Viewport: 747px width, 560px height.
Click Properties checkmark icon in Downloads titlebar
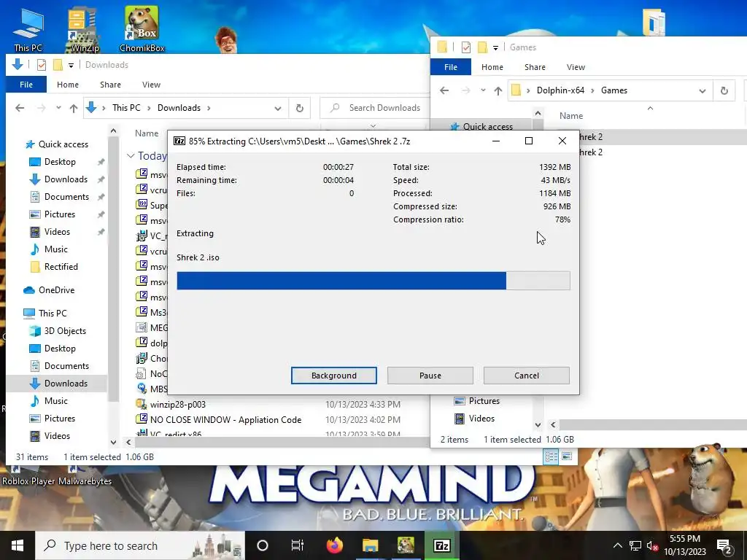tap(42, 65)
